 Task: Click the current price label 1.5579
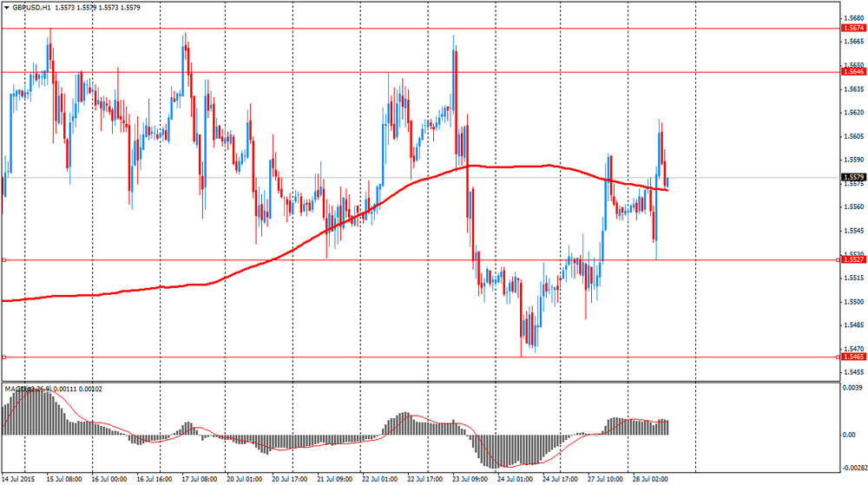853,178
